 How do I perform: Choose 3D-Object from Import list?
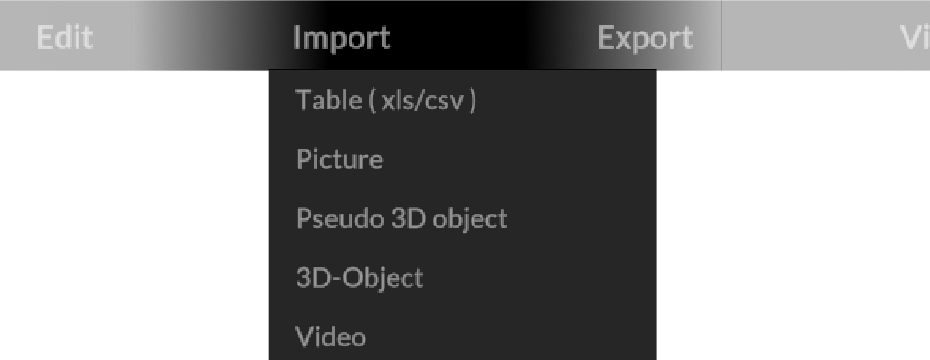(463, 278)
